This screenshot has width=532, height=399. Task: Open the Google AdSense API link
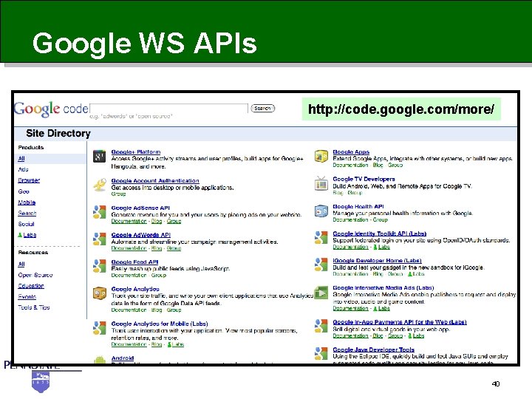tap(140, 208)
